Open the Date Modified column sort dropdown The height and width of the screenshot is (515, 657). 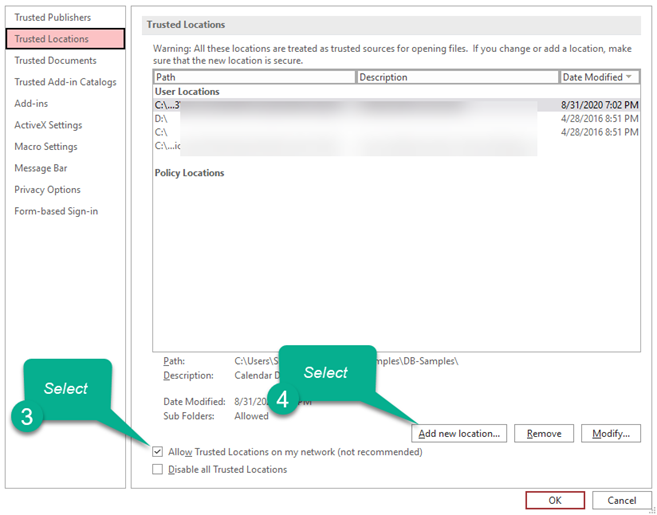coord(629,77)
